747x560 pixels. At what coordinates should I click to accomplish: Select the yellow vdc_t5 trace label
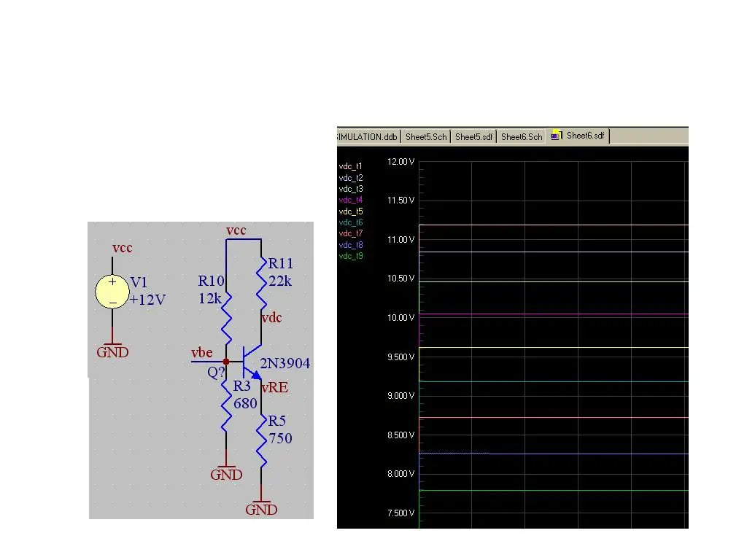click(351, 211)
